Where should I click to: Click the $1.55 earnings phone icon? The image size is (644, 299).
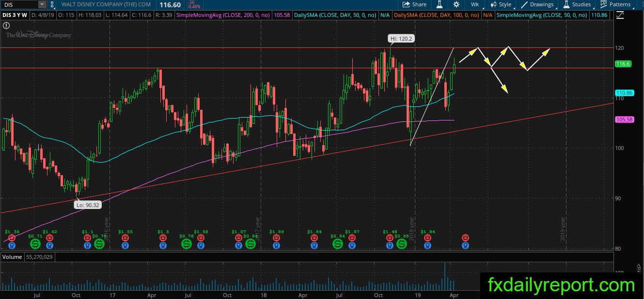tap(125, 238)
